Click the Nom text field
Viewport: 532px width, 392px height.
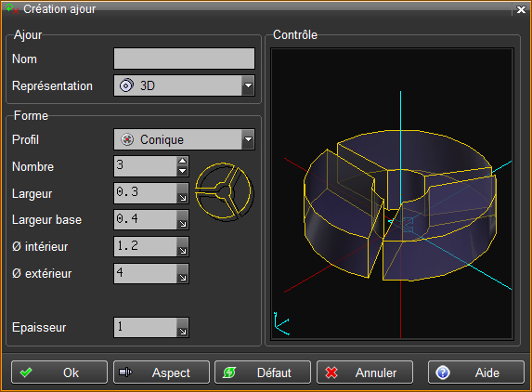pos(184,59)
